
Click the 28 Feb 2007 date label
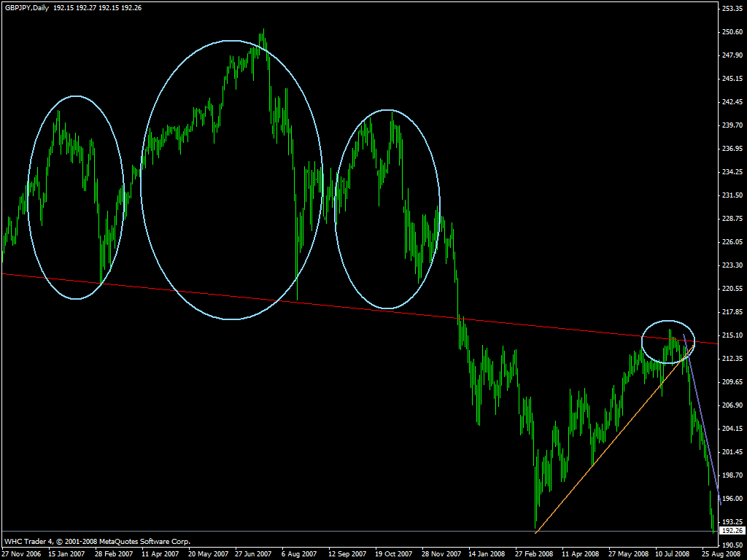point(113,554)
